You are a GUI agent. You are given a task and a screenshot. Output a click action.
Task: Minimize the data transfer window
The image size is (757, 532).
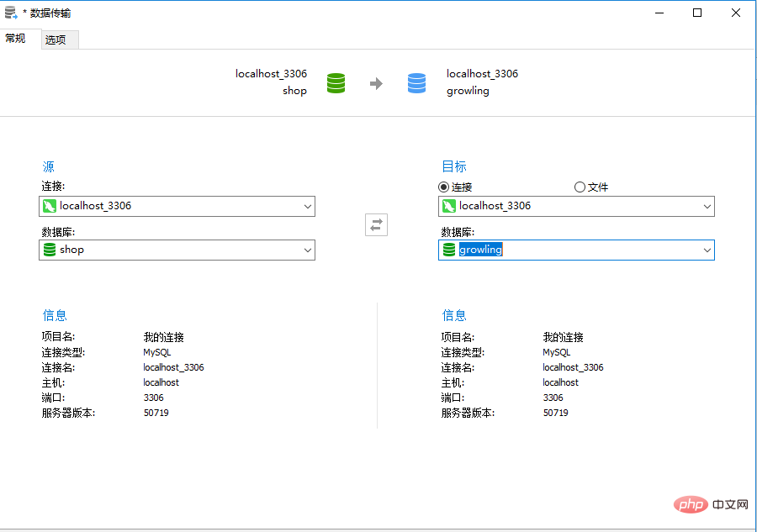(x=659, y=13)
